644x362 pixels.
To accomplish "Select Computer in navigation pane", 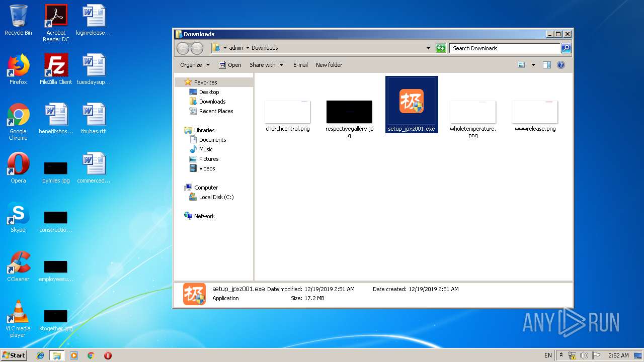I will click(x=206, y=188).
